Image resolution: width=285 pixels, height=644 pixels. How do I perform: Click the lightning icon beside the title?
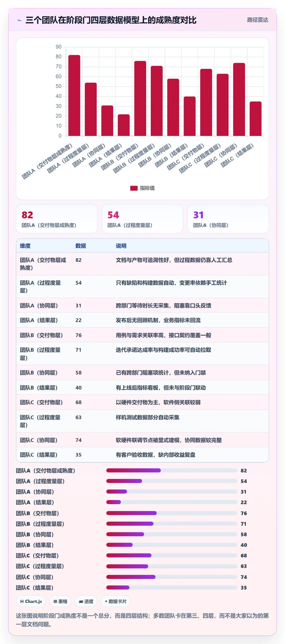coord(19,20)
